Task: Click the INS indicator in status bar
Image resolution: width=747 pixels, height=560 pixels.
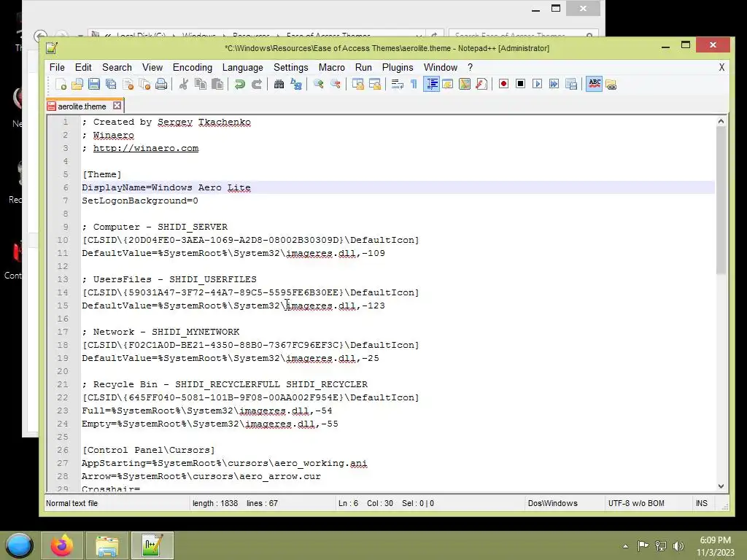Action: [701, 503]
